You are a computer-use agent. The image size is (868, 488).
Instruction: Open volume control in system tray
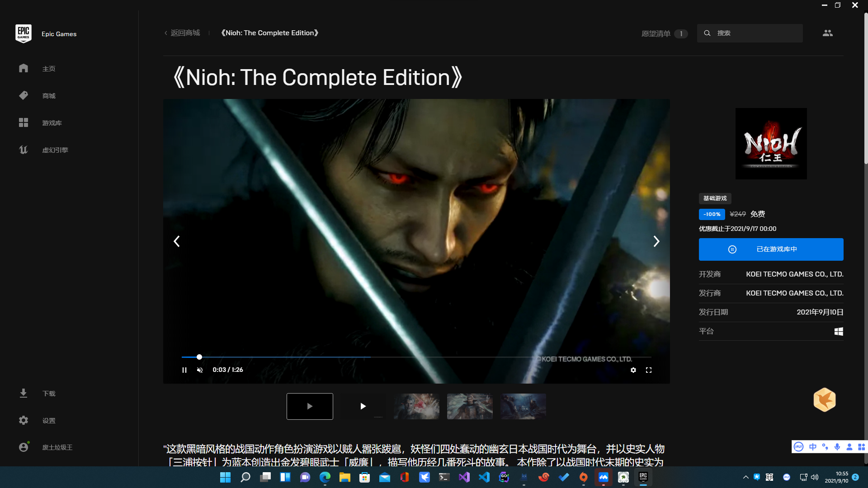(815, 477)
